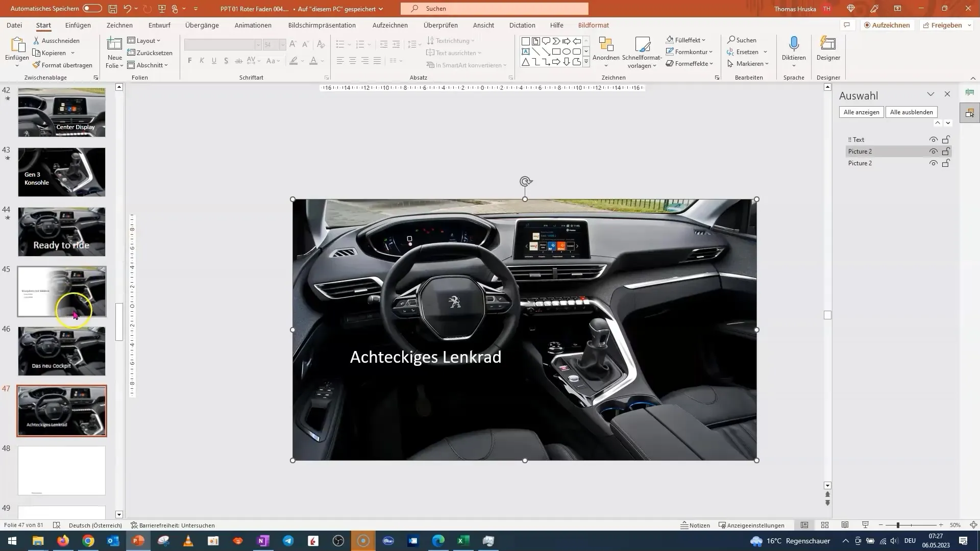Image resolution: width=980 pixels, height=551 pixels.
Task: Click the Bildformat ribbon tab
Action: tap(594, 25)
